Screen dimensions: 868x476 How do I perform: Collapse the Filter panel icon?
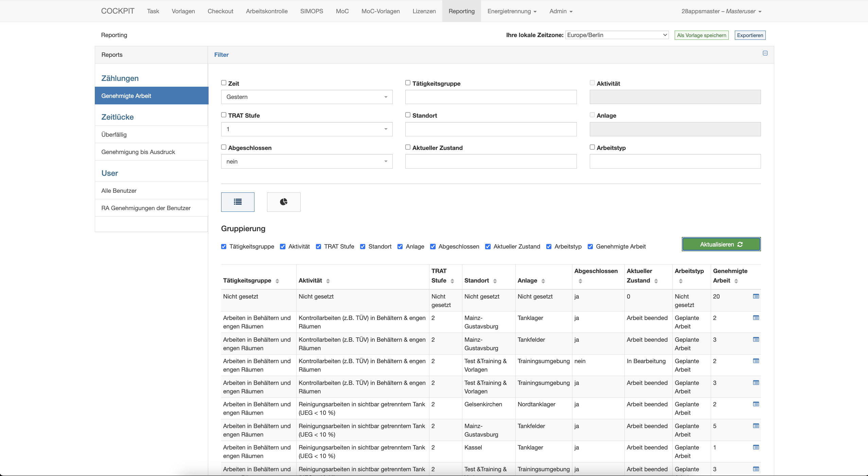[765, 53]
